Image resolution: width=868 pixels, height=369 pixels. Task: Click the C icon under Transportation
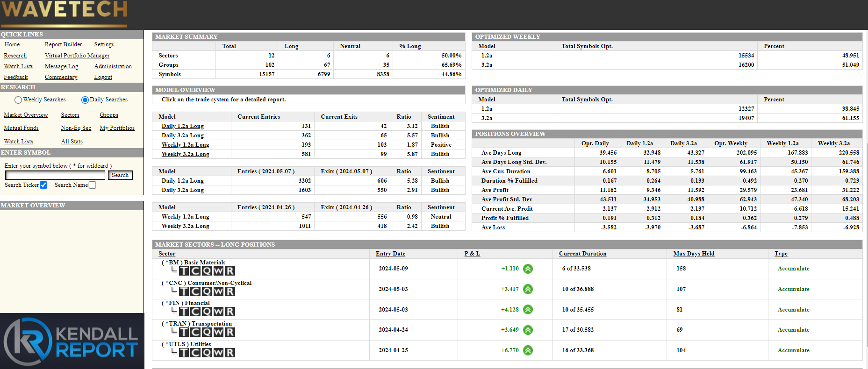coord(195,332)
